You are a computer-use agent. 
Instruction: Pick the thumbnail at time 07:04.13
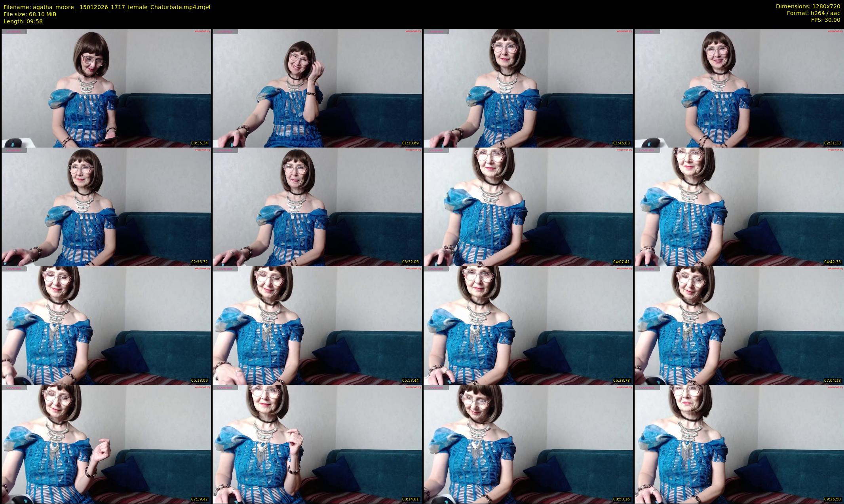[739, 325]
